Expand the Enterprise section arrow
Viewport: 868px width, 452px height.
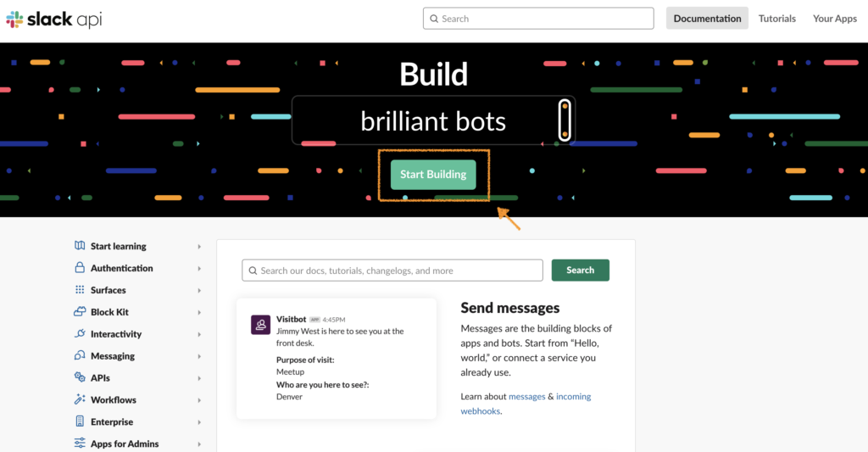coord(199,422)
